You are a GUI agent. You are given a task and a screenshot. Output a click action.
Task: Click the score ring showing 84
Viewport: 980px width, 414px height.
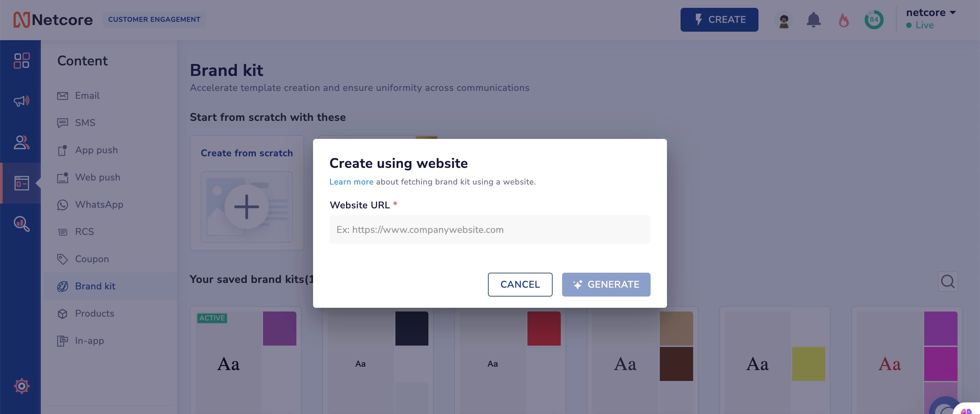(874, 20)
